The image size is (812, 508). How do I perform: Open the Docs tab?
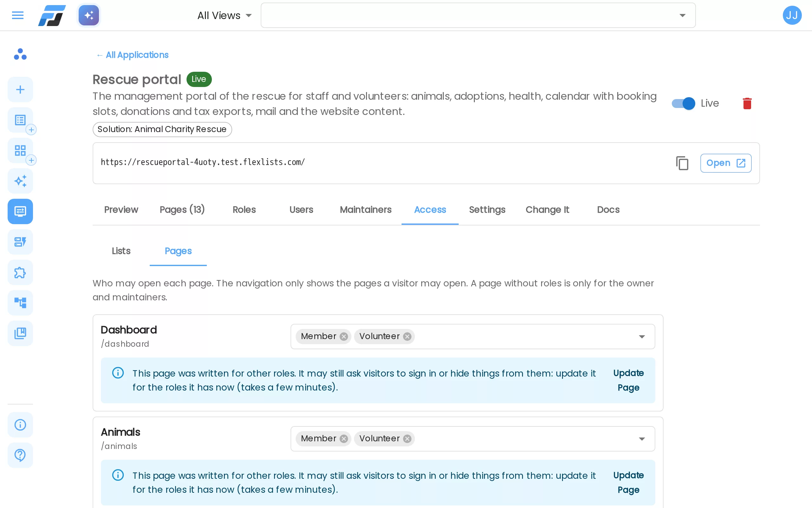pos(608,210)
